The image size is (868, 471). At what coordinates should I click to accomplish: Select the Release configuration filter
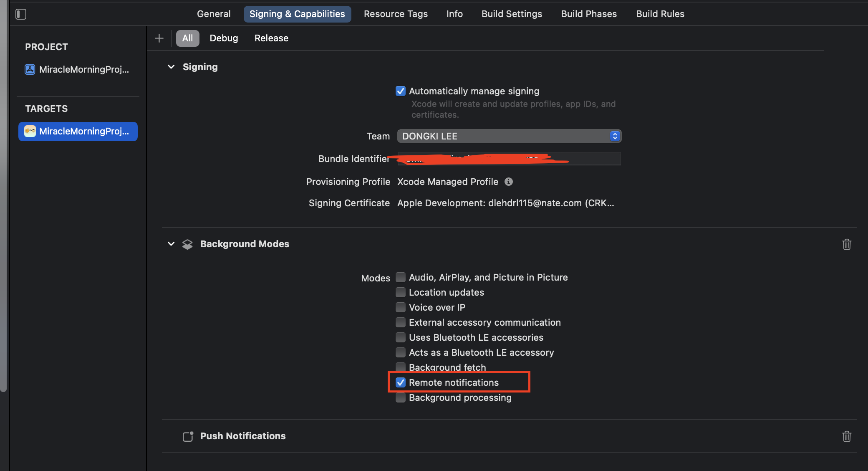pos(271,38)
